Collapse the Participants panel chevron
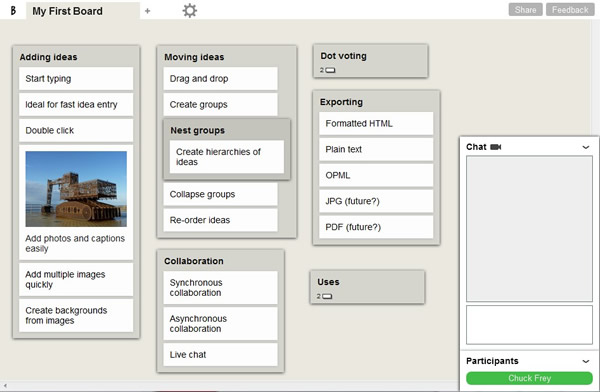The width and height of the screenshot is (600, 392). click(585, 361)
